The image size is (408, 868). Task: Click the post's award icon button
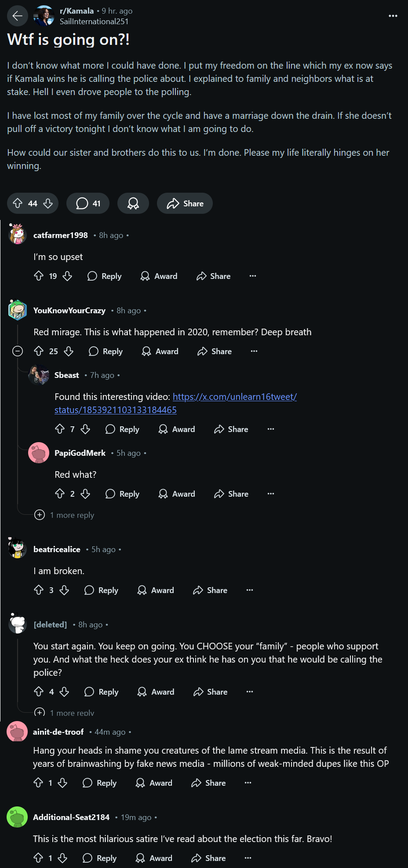(x=133, y=203)
